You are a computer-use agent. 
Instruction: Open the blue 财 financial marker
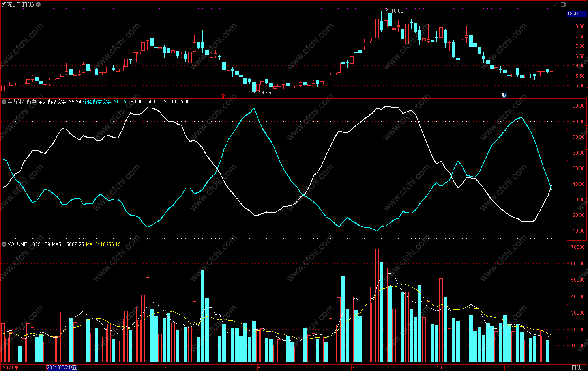pos(504,95)
